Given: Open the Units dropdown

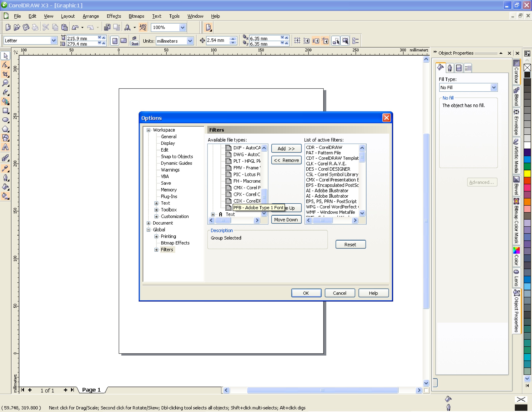Looking at the screenshot, I should click(x=190, y=41).
